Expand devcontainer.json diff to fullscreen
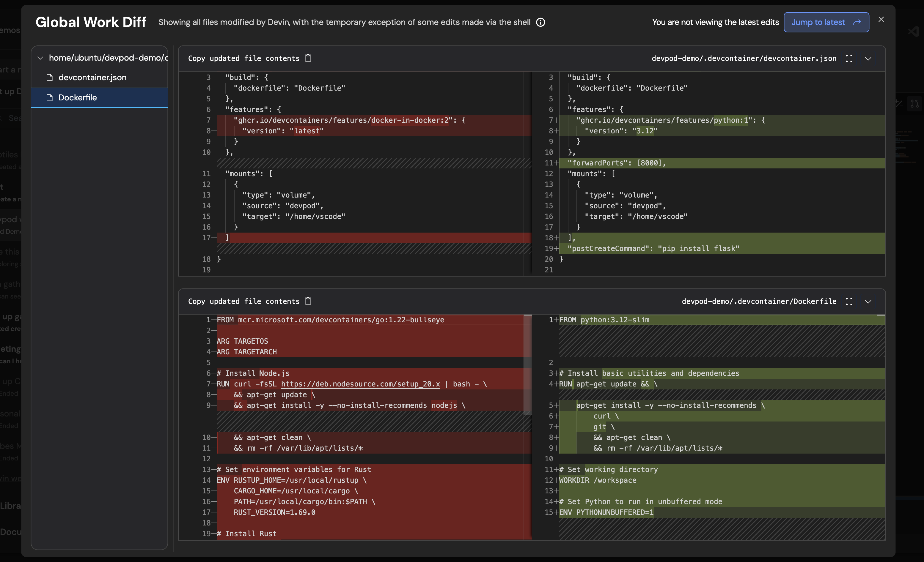Image resolution: width=924 pixels, height=562 pixels. pos(849,59)
